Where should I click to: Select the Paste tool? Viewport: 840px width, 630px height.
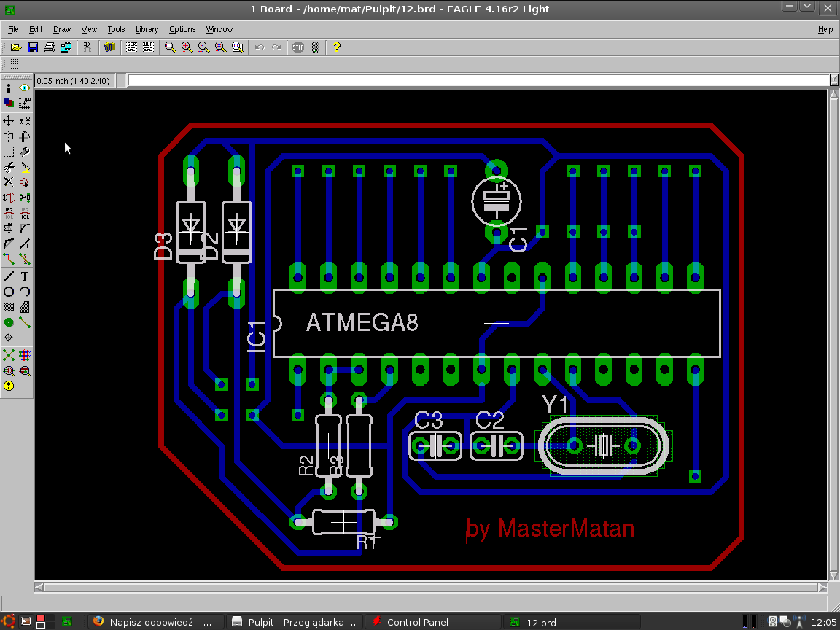(25, 168)
